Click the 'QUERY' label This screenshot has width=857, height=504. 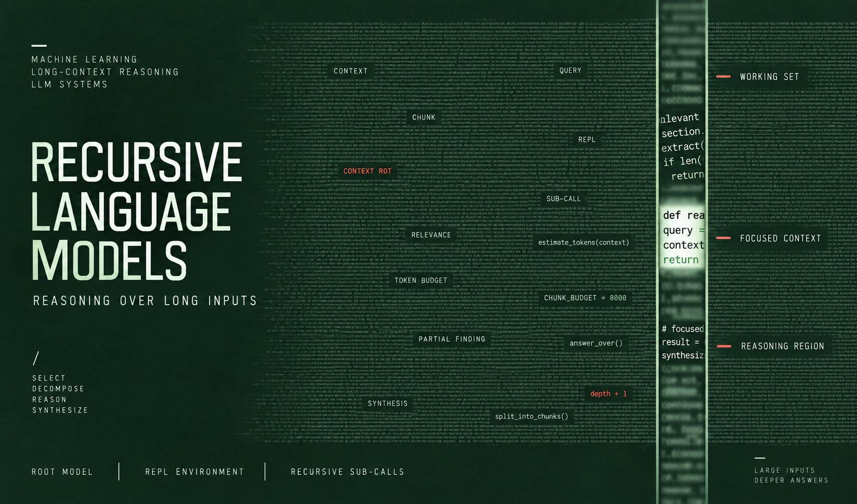coord(570,71)
